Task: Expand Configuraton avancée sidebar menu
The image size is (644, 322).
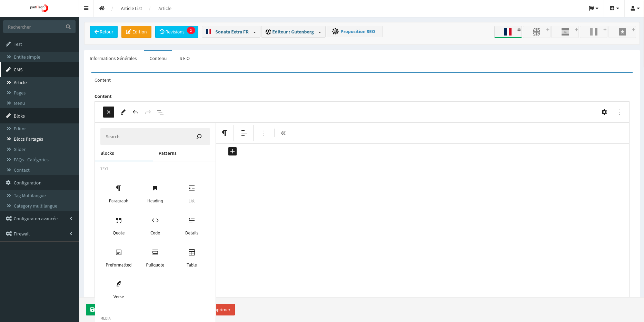Action: click(39, 219)
